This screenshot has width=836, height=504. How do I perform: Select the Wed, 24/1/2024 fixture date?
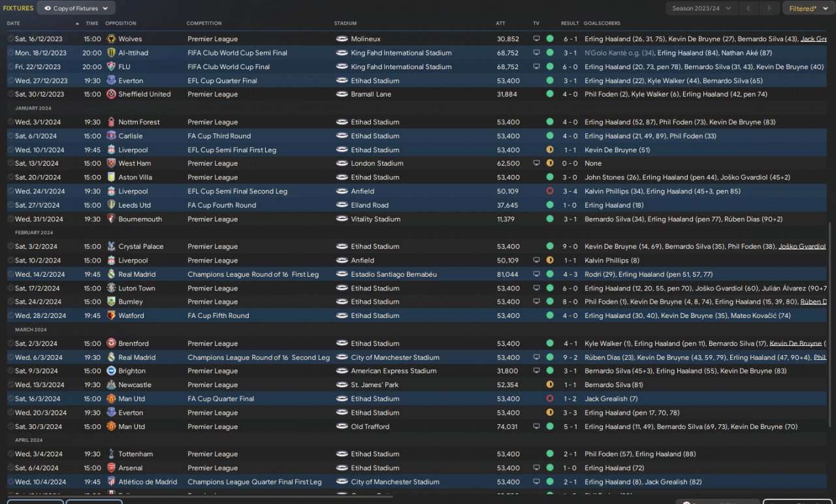pos(40,191)
